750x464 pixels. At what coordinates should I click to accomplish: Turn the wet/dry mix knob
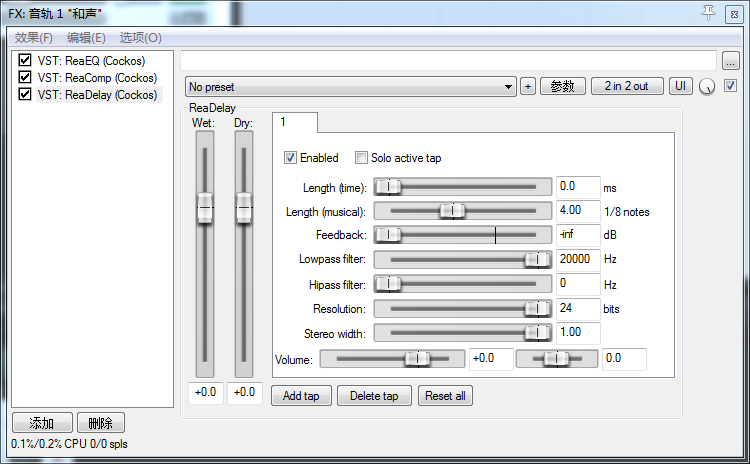click(708, 87)
